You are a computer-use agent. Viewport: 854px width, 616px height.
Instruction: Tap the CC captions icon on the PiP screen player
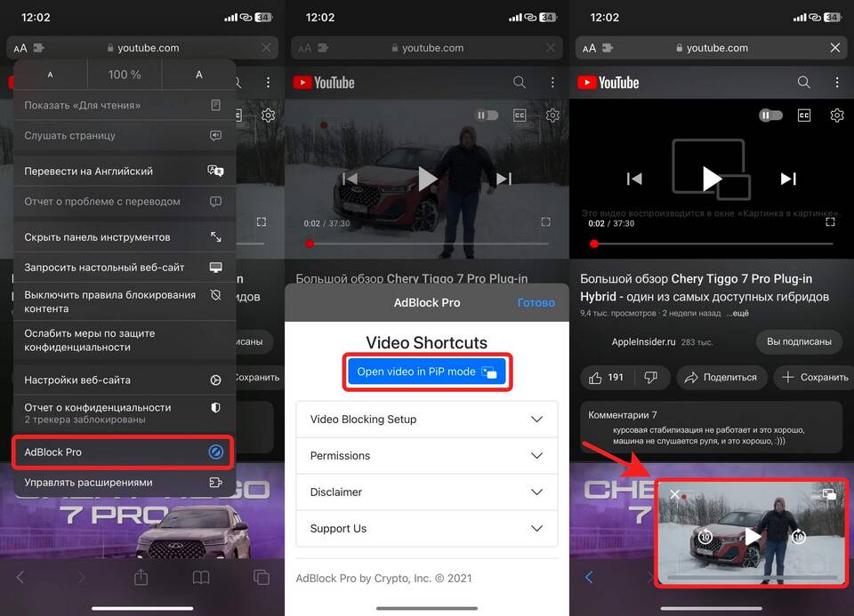coord(804,116)
